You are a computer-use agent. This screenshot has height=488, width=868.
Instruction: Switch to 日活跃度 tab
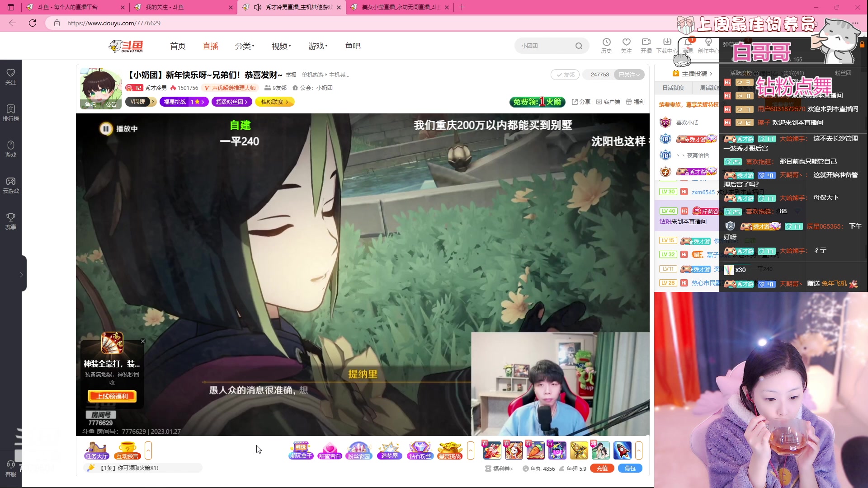click(673, 88)
